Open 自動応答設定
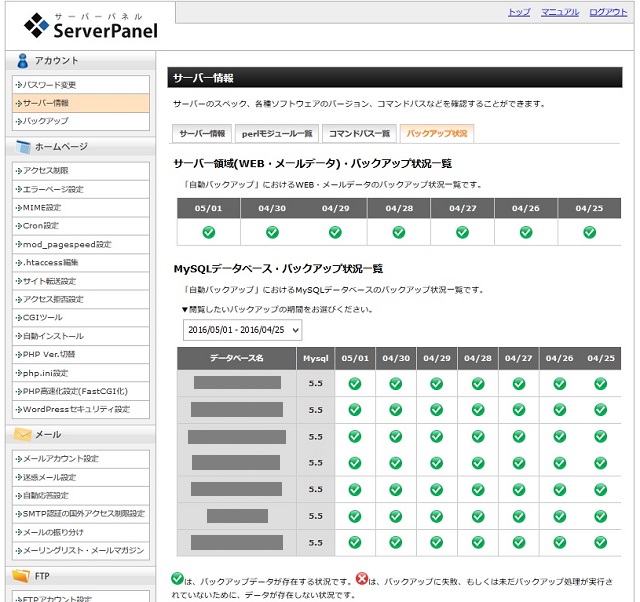This screenshot has height=602, width=640. [81, 495]
